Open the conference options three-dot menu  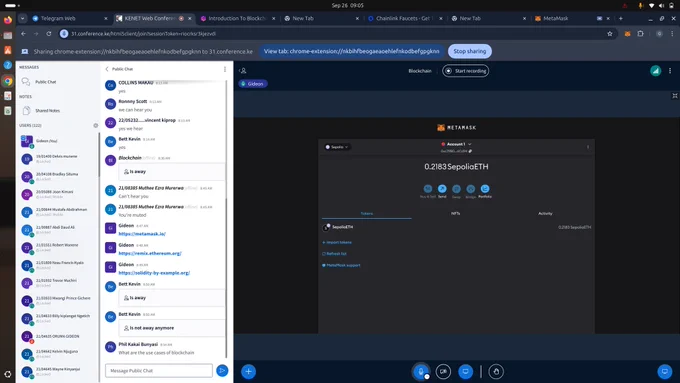click(670, 71)
